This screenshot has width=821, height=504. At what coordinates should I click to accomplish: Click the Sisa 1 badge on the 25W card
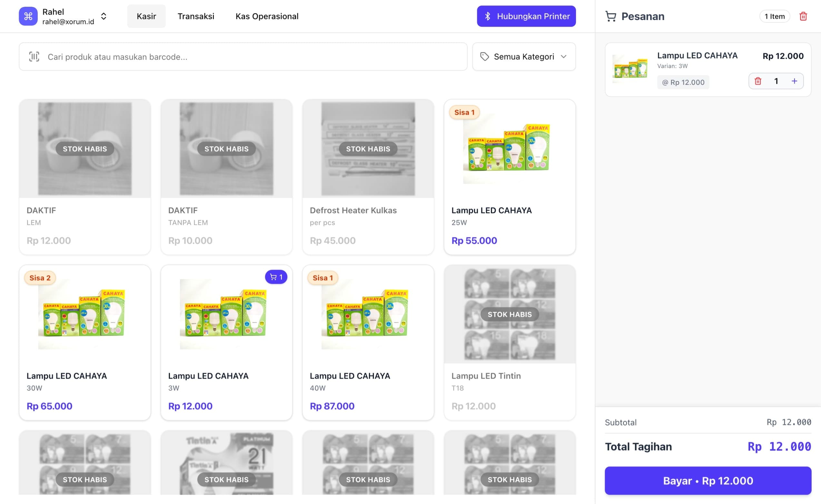tap(464, 112)
